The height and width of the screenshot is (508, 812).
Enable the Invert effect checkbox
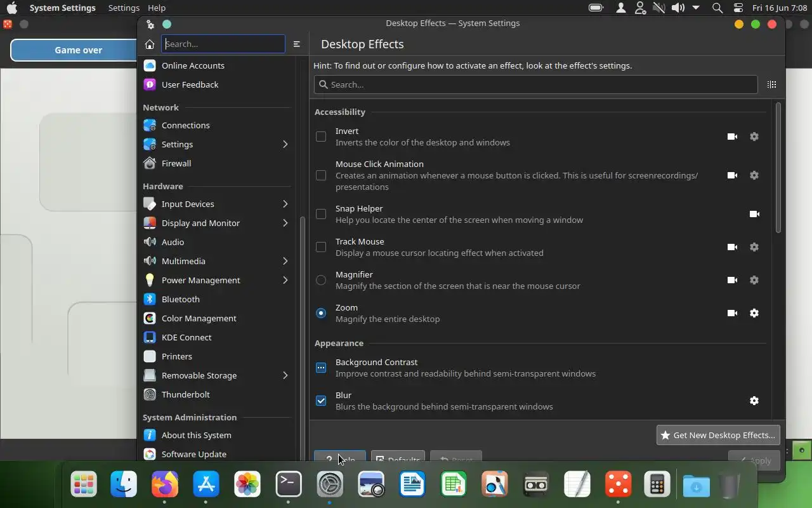321,137
